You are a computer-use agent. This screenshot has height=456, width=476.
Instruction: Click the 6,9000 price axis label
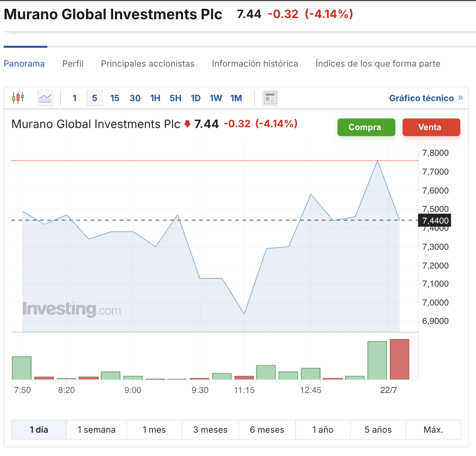[x=435, y=321]
